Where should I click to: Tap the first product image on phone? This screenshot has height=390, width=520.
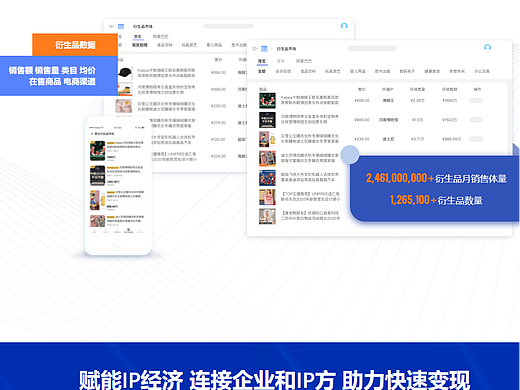[x=98, y=151]
